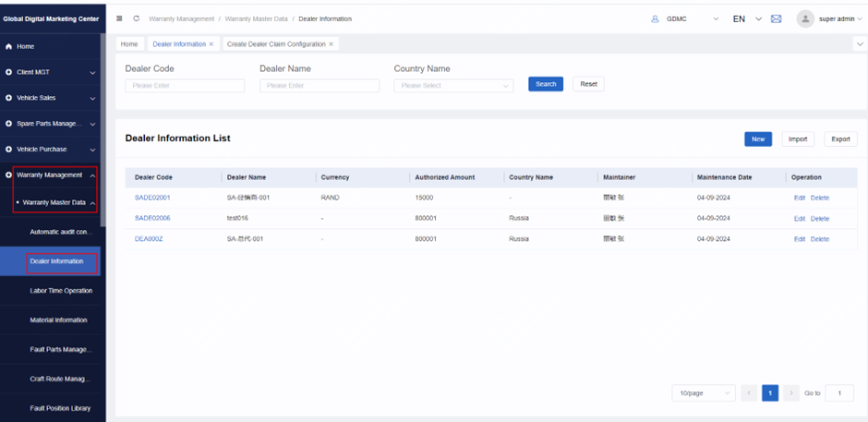The width and height of the screenshot is (868, 422).
Task: Click plus icon beside Warranty Management
Action: point(9,175)
